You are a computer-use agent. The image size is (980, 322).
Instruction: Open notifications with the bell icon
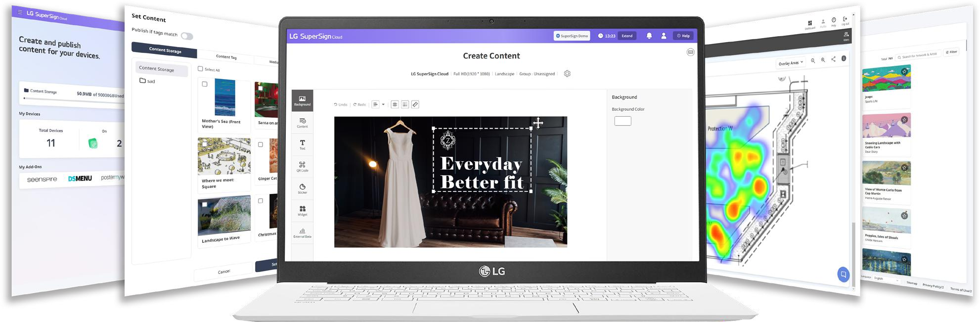[649, 36]
